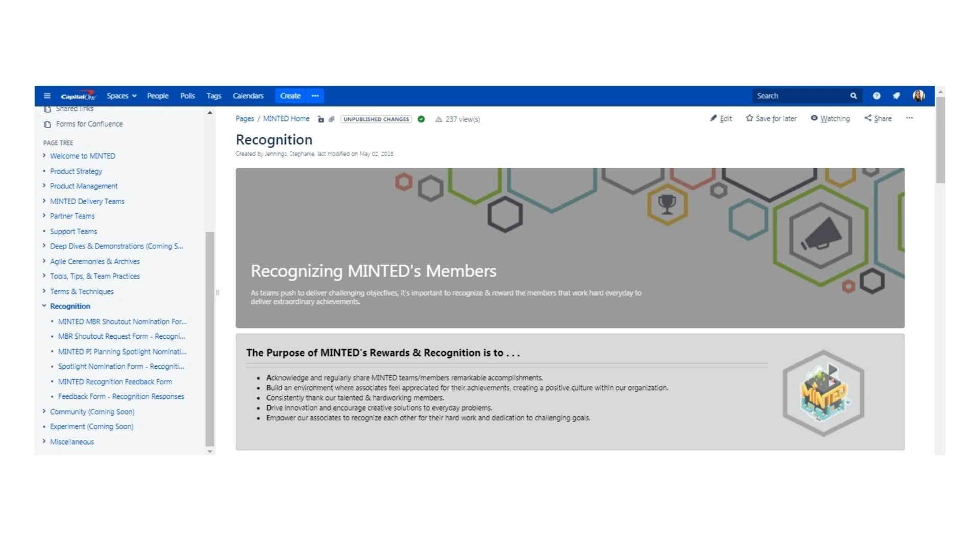980x551 pixels.
Task: Open the user profile avatar
Action: pyautogui.click(x=919, y=96)
